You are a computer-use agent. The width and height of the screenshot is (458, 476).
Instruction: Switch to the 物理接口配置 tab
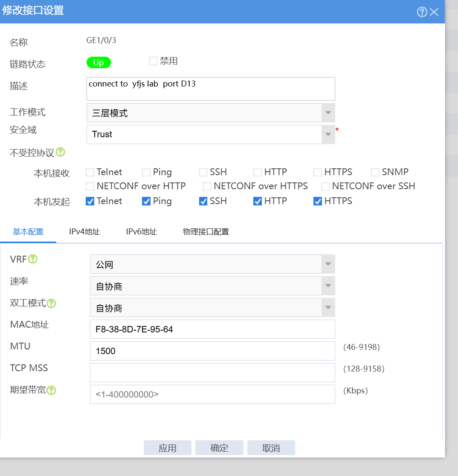coord(206,232)
